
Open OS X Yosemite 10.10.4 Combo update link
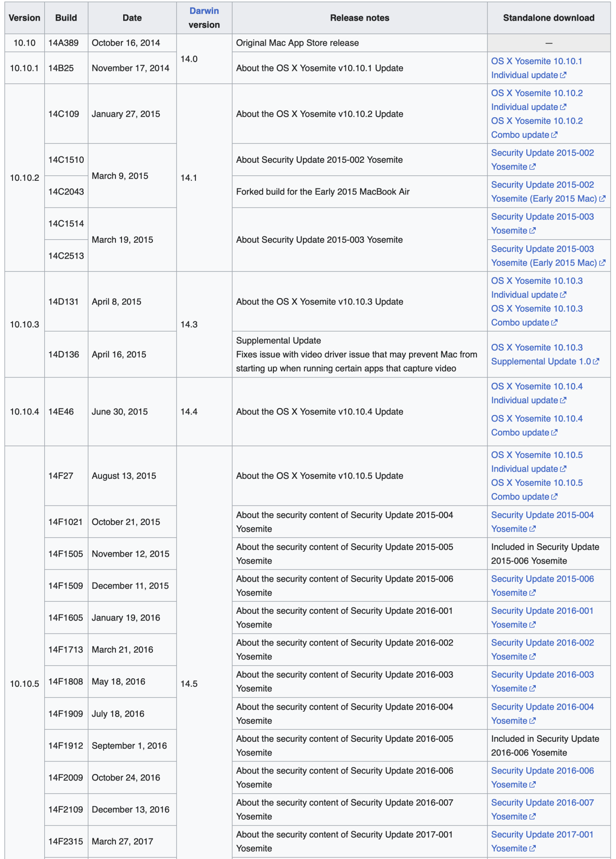tap(537, 426)
